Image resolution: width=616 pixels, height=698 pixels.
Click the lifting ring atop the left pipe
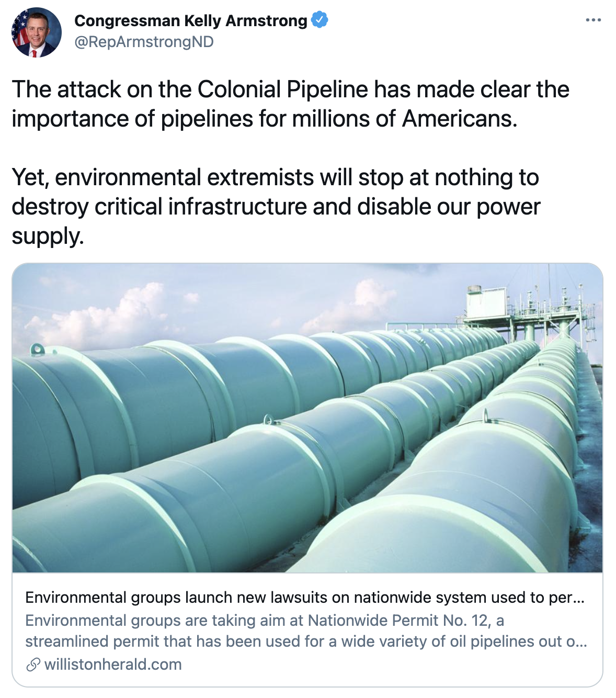point(38,349)
